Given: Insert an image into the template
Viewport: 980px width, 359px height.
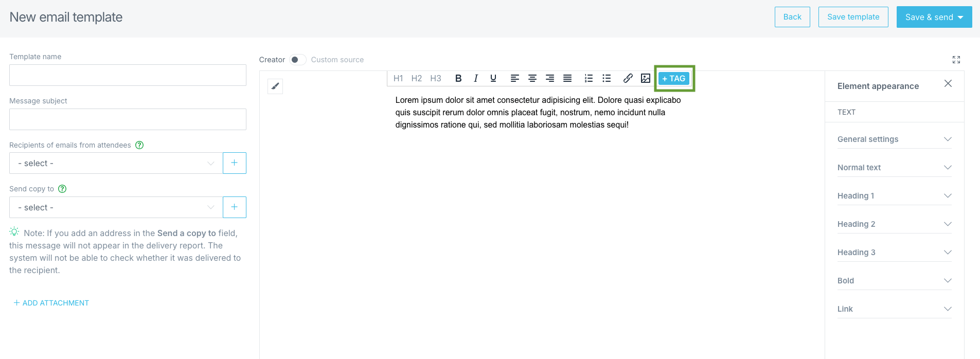Looking at the screenshot, I should [645, 78].
